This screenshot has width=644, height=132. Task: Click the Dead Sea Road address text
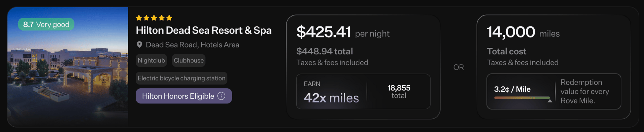click(x=193, y=45)
